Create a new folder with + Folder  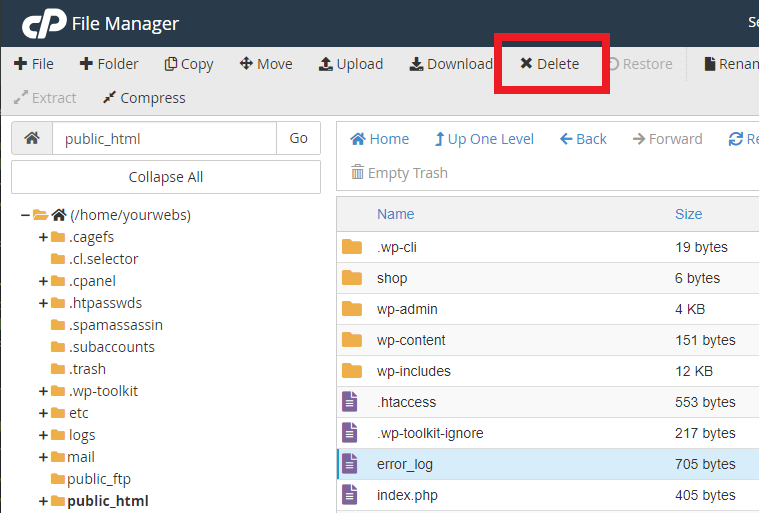[x=109, y=64]
